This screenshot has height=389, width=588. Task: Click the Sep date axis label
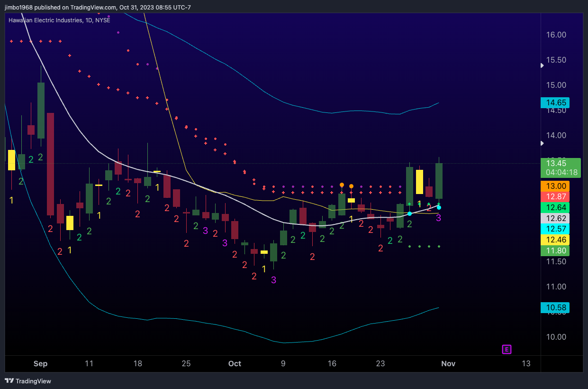tap(40, 364)
